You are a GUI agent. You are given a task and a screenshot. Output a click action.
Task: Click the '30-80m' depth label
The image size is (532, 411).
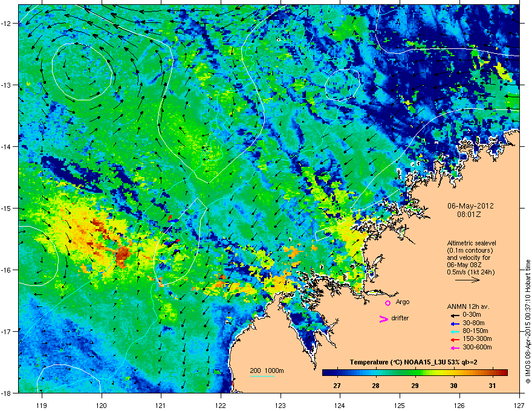click(x=473, y=323)
